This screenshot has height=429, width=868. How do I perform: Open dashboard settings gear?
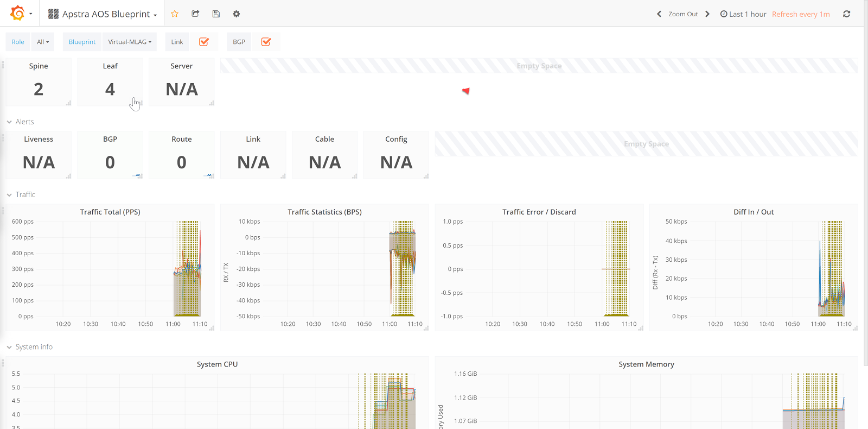pyautogui.click(x=237, y=14)
